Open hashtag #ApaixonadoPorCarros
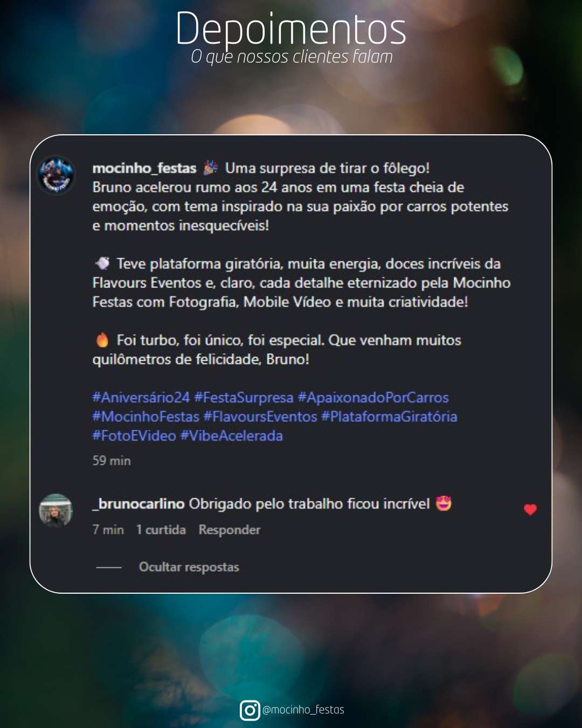The width and height of the screenshot is (582, 728). 373,397
